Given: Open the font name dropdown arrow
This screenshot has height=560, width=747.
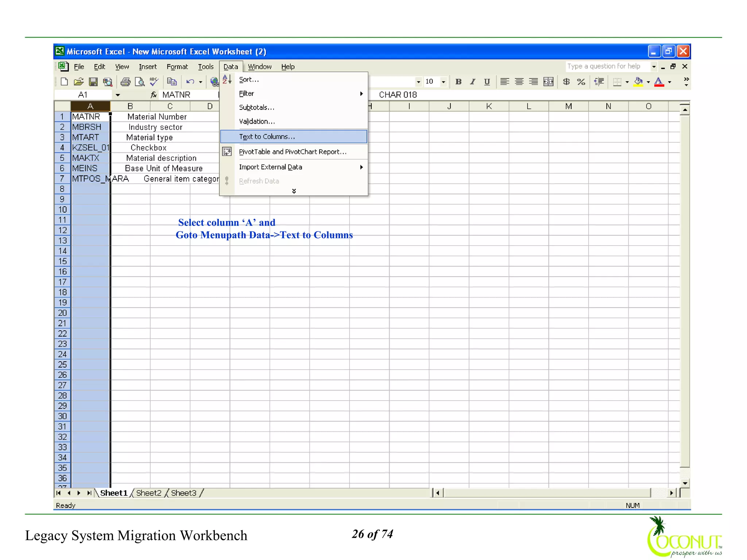Looking at the screenshot, I should [418, 82].
